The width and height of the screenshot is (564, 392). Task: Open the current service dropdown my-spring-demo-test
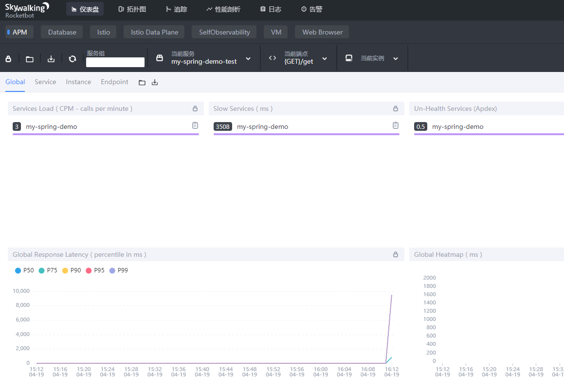click(x=204, y=58)
